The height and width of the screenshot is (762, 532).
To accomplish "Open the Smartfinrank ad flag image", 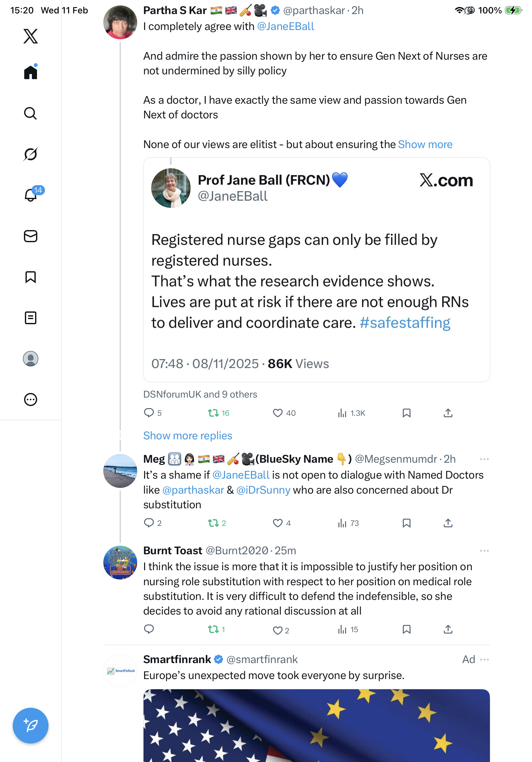I will click(x=316, y=725).
